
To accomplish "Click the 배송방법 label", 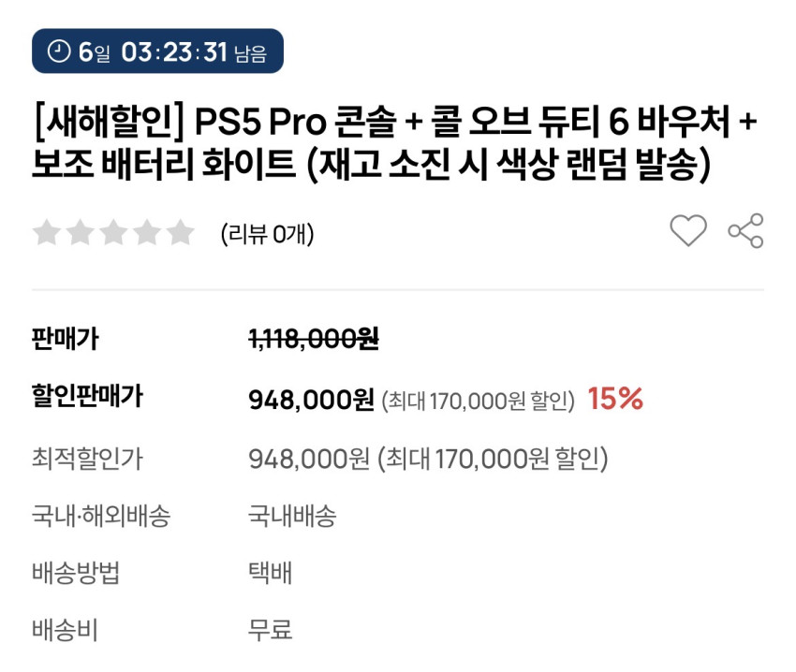I will point(76,572).
